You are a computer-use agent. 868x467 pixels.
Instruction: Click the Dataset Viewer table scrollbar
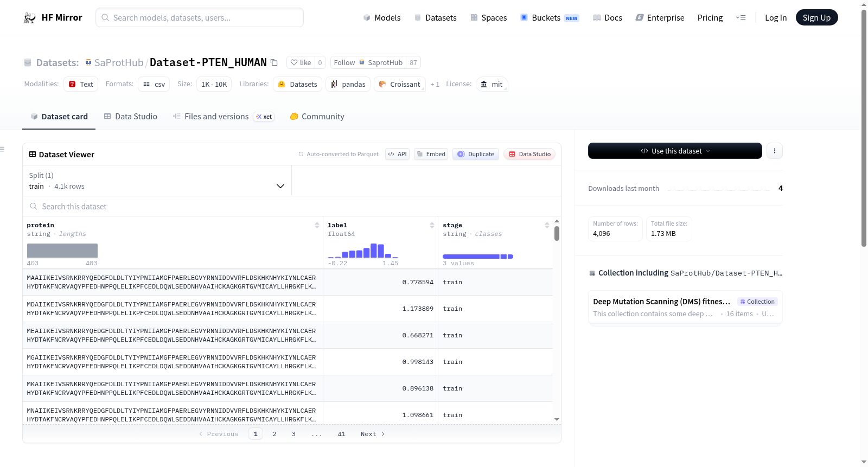point(557,233)
